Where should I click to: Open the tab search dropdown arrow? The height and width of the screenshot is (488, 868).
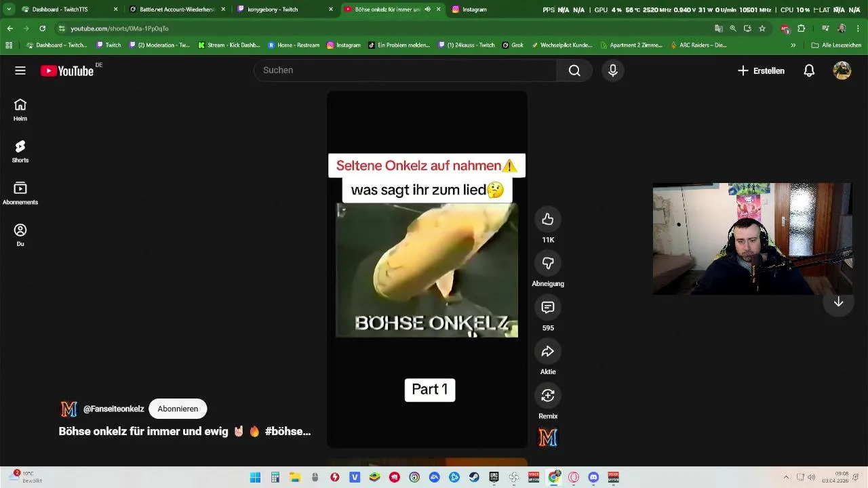9,9
